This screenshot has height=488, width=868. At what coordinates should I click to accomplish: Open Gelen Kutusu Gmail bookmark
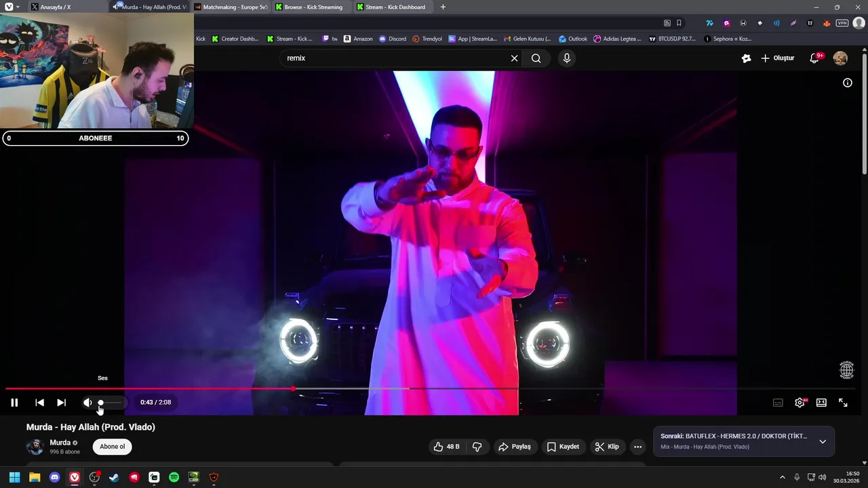(x=526, y=39)
